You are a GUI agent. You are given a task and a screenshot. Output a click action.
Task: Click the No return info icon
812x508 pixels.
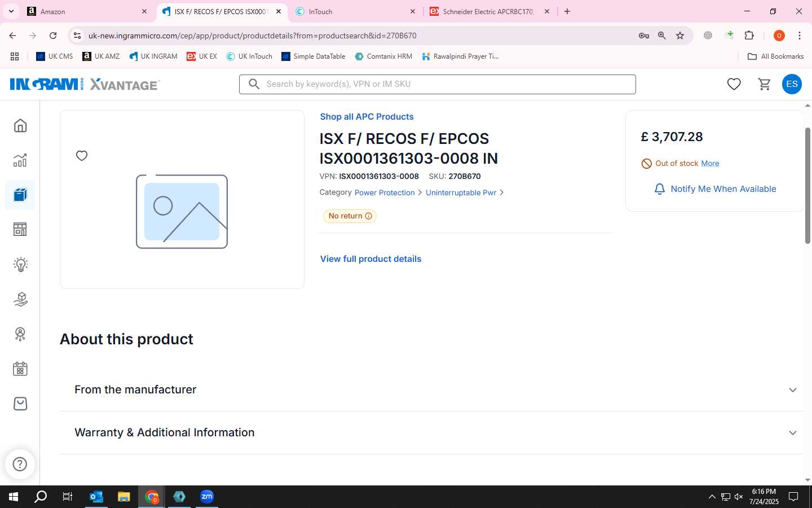tap(369, 216)
